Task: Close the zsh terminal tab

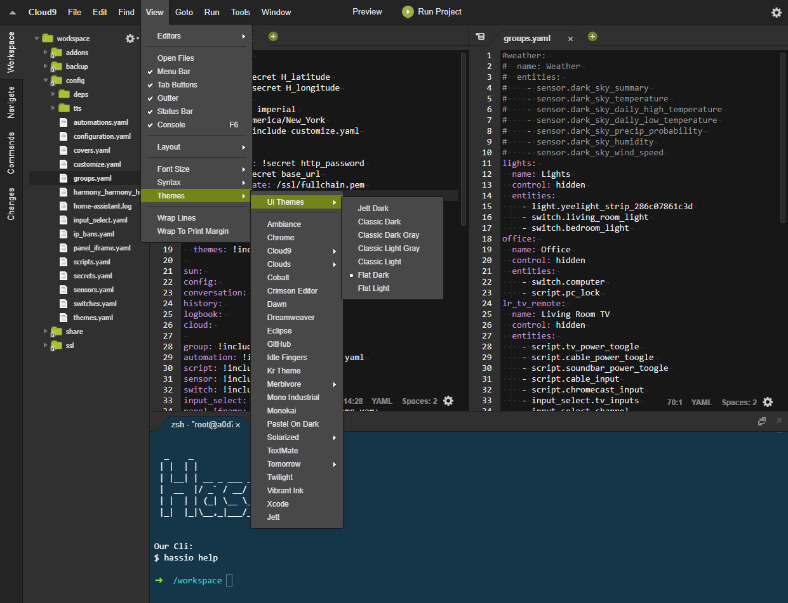Action: tap(238, 425)
